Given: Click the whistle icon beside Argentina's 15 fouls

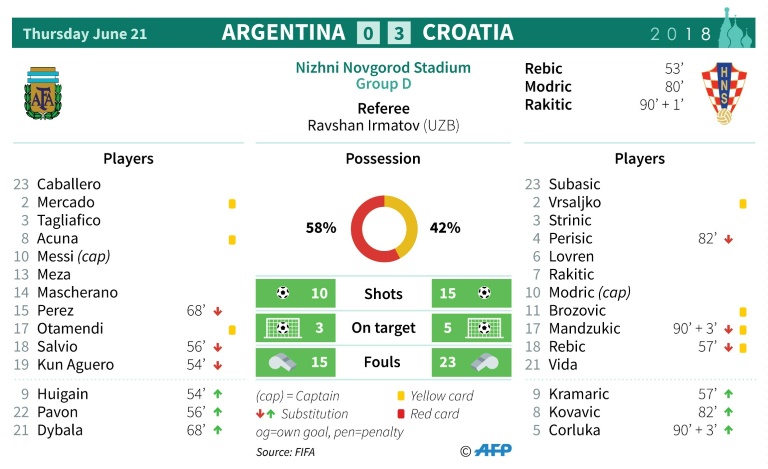Looking at the screenshot, I should point(283,362).
